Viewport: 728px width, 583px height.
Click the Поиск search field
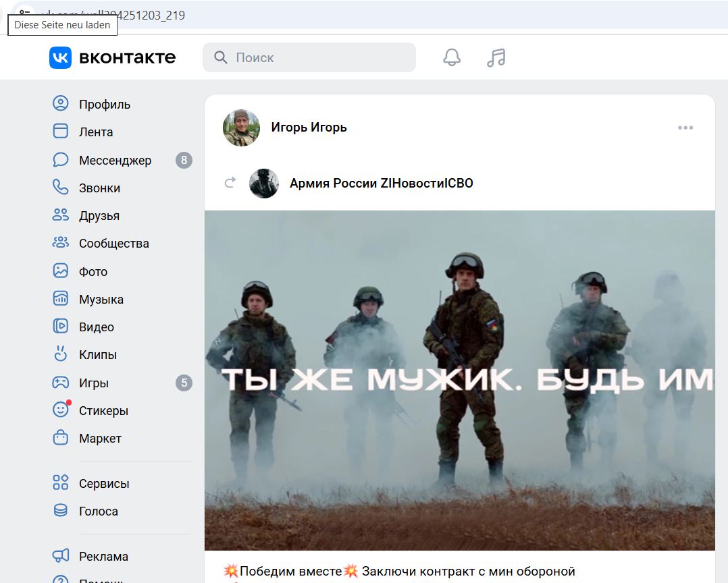(x=309, y=57)
